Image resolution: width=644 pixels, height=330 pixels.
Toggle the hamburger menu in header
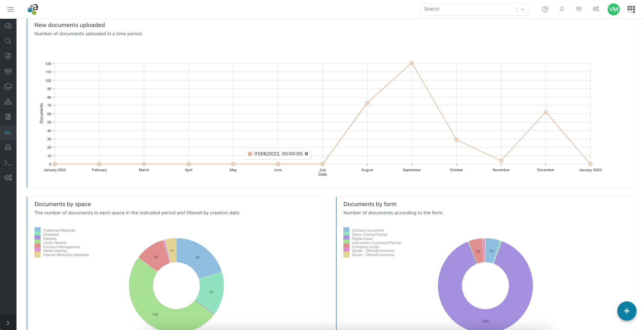tap(11, 9)
